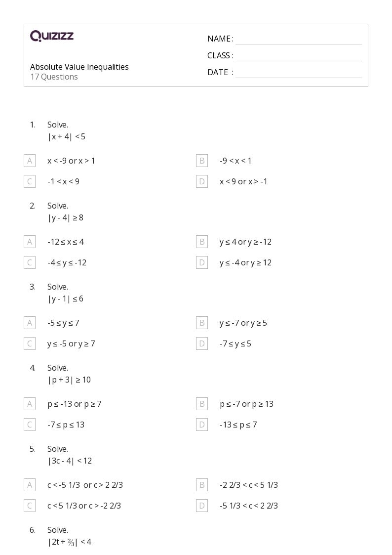Select box B '-2 2/3 < c < 5 1/3'
This screenshot has height=555, width=392.
[x=202, y=485]
